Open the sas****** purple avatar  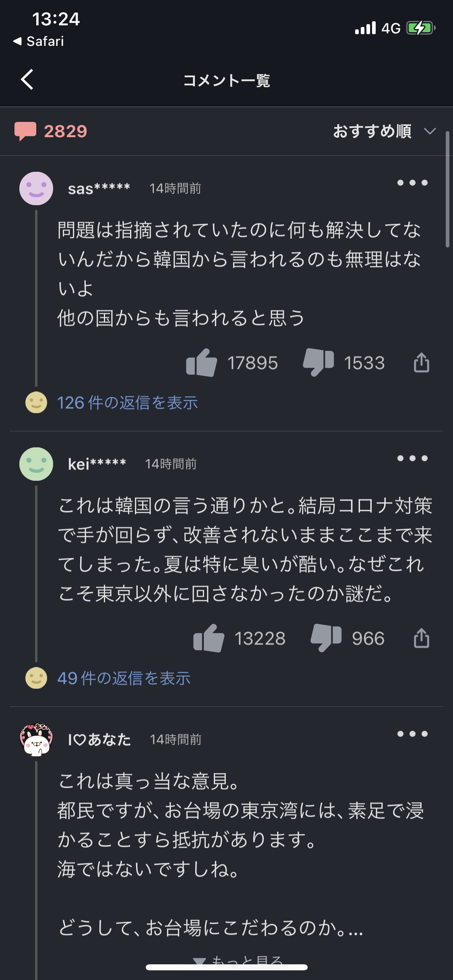click(36, 188)
